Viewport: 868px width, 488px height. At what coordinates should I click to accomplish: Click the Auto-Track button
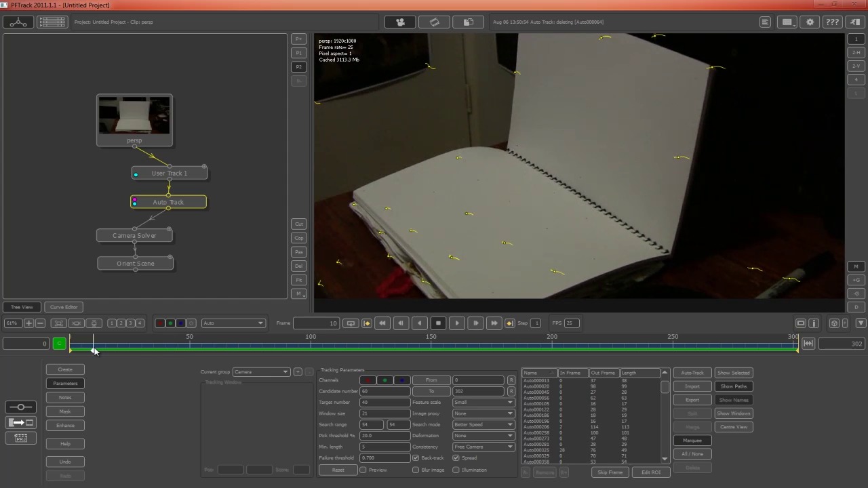coord(692,373)
